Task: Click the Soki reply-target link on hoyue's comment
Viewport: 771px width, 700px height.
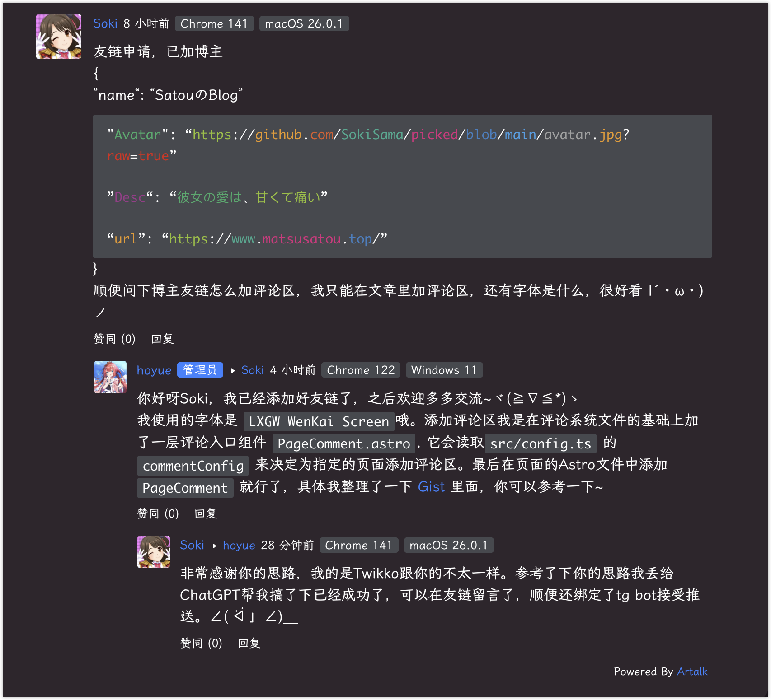Action: 253,370
